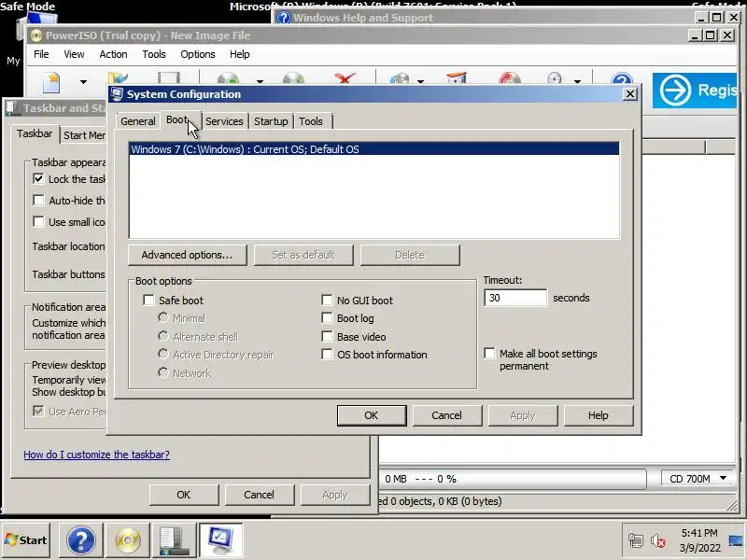
Task: Switch to the Start Menu tab
Action: [84, 135]
